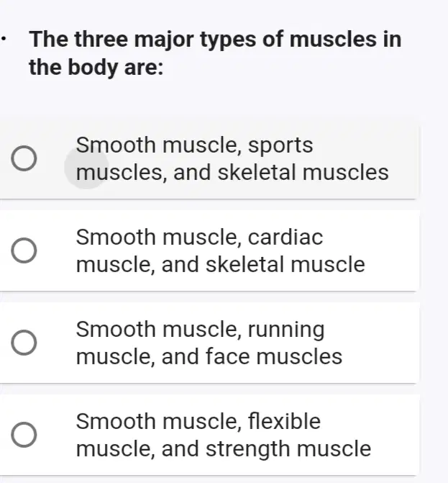Image resolution: width=448 pixels, height=483 pixels.
Task: Click the word 'running' in the third answer
Action: [x=286, y=330]
